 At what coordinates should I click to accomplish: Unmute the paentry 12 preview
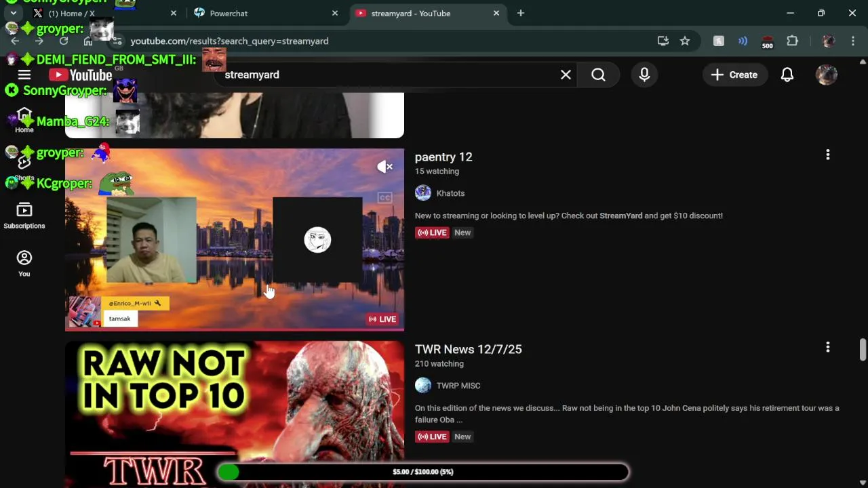click(384, 167)
